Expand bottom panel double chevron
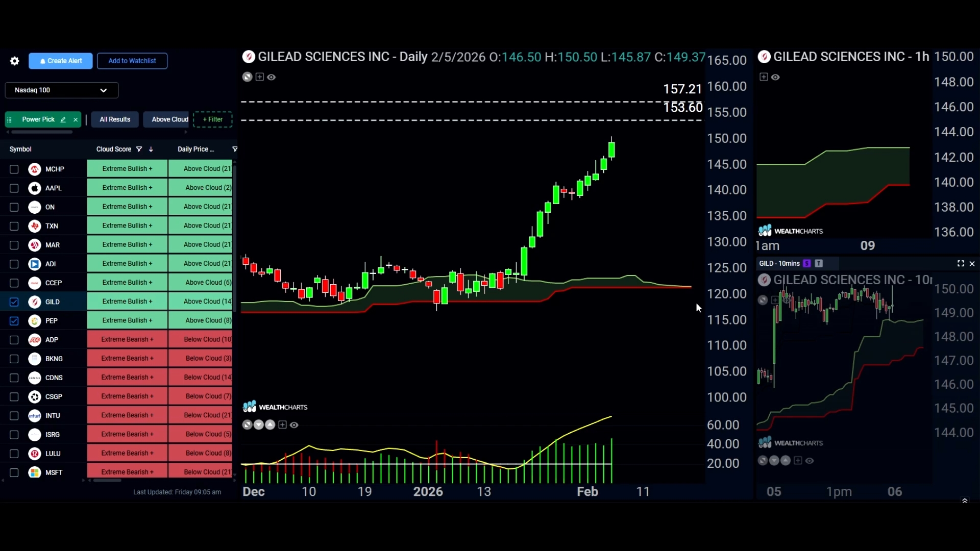980x551 pixels. tap(965, 500)
